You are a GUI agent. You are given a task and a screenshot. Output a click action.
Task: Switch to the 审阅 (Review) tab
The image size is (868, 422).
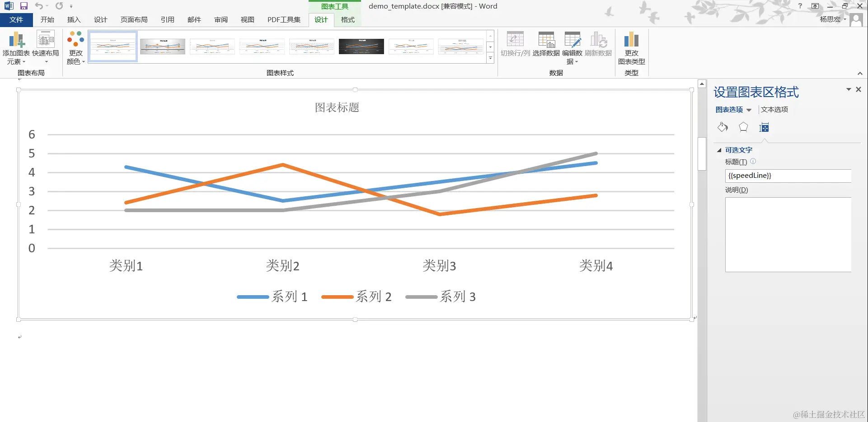pos(221,20)
